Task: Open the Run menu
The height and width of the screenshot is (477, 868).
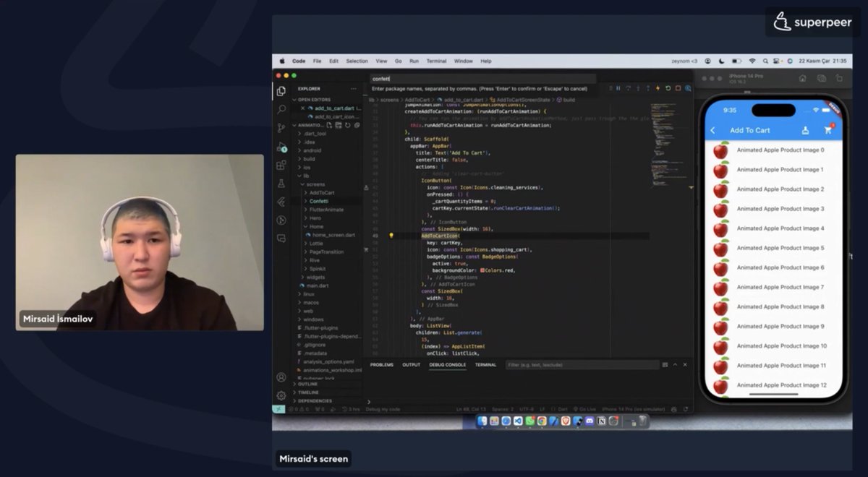Action: point(414,61)
